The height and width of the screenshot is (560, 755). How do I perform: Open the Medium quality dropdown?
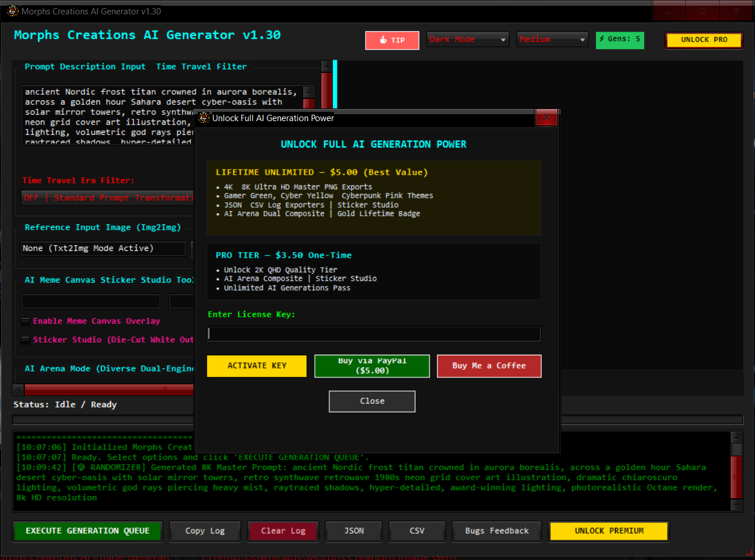coord(553,39)
